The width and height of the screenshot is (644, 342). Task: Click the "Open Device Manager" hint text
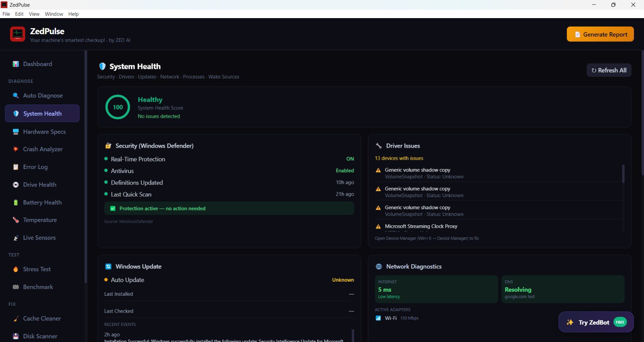pos(427,238)
